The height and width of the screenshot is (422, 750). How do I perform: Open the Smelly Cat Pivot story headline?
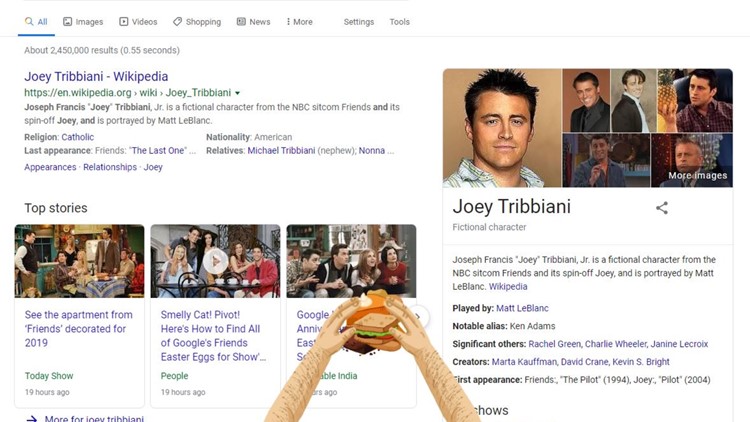[x=213, y=335]
